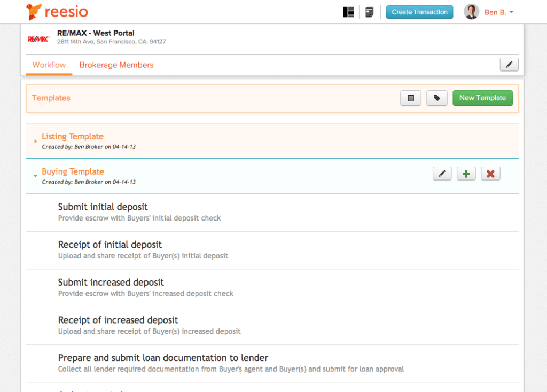This screenshot has height=392, width=547.
Task: Click the Create Transaction button
Action: click(419, 12)
